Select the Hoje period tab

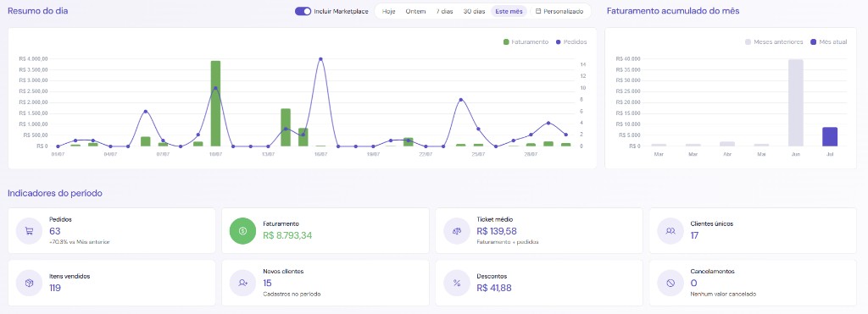388,11
